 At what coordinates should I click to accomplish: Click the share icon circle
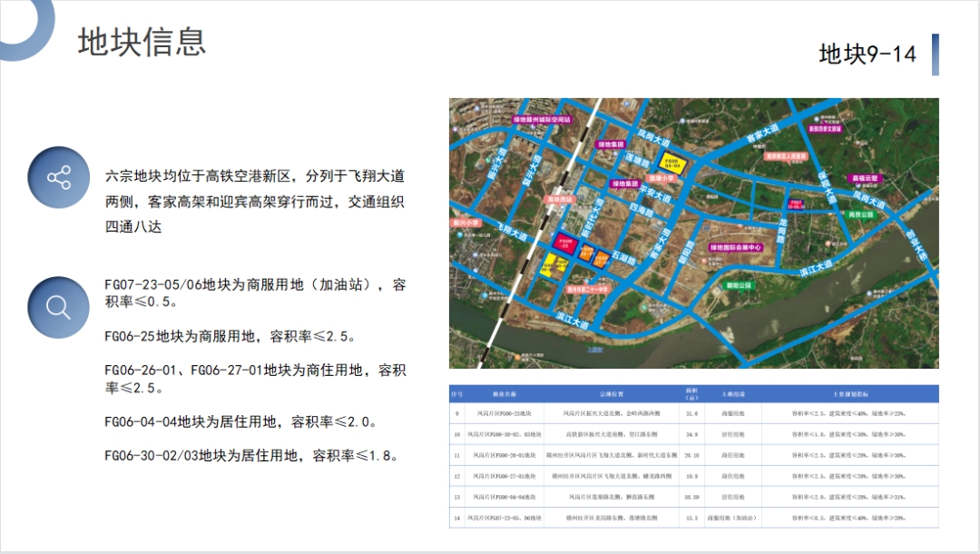pyautogui.click(x=59, y=178)
